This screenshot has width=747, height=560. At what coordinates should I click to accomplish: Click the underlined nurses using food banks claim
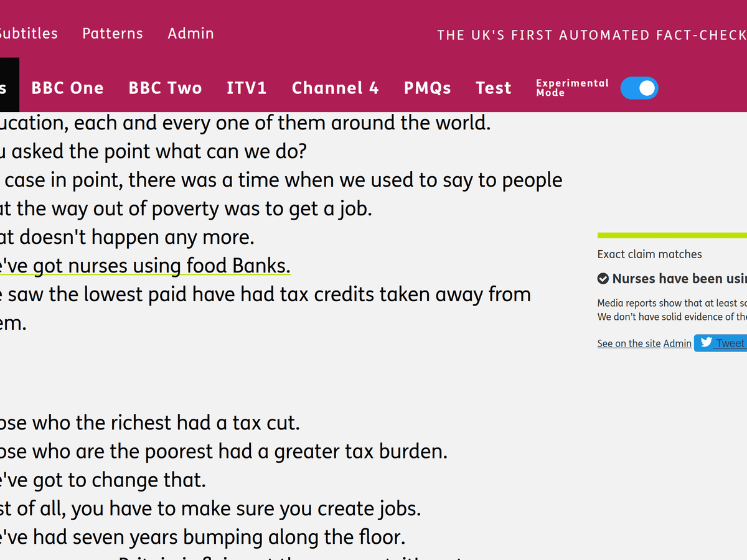click(x=144, y=266)
